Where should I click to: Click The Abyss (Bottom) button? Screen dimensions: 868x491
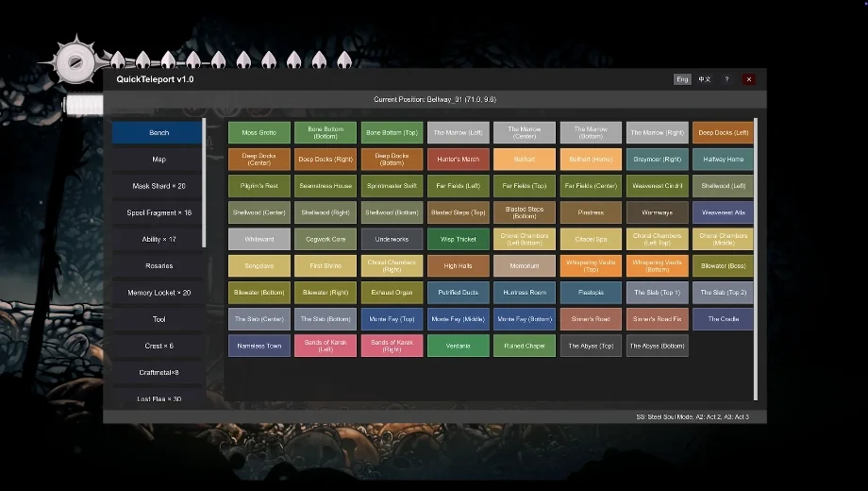click(657, 346)
